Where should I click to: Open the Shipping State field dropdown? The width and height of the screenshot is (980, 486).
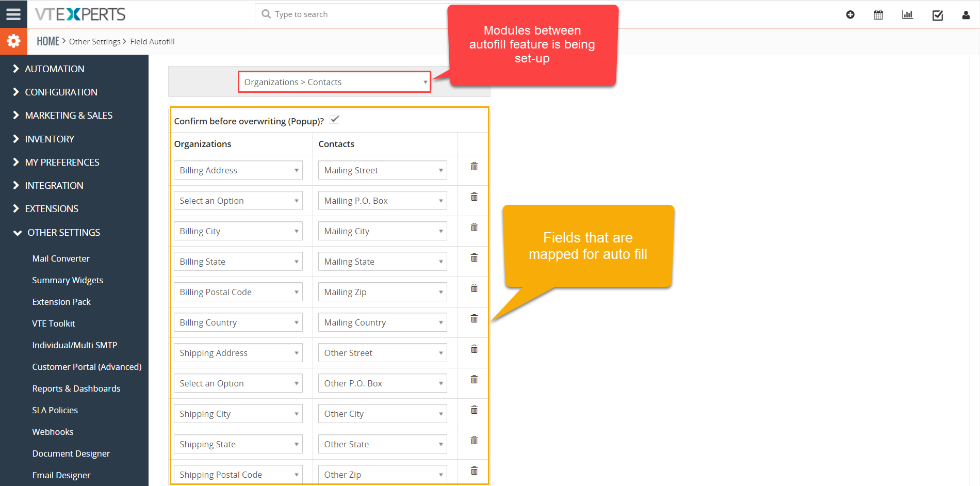[x=238, y=444]
